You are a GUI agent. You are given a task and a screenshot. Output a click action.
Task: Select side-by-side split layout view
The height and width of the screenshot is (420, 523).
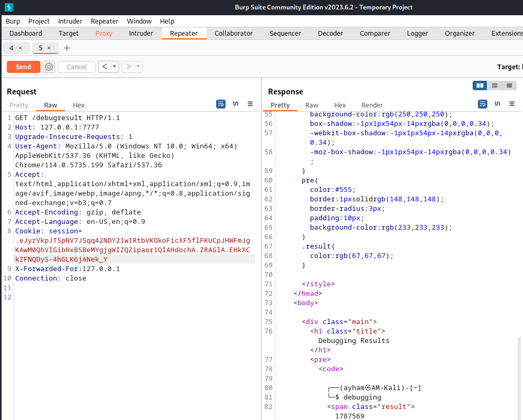coord(479,85)
